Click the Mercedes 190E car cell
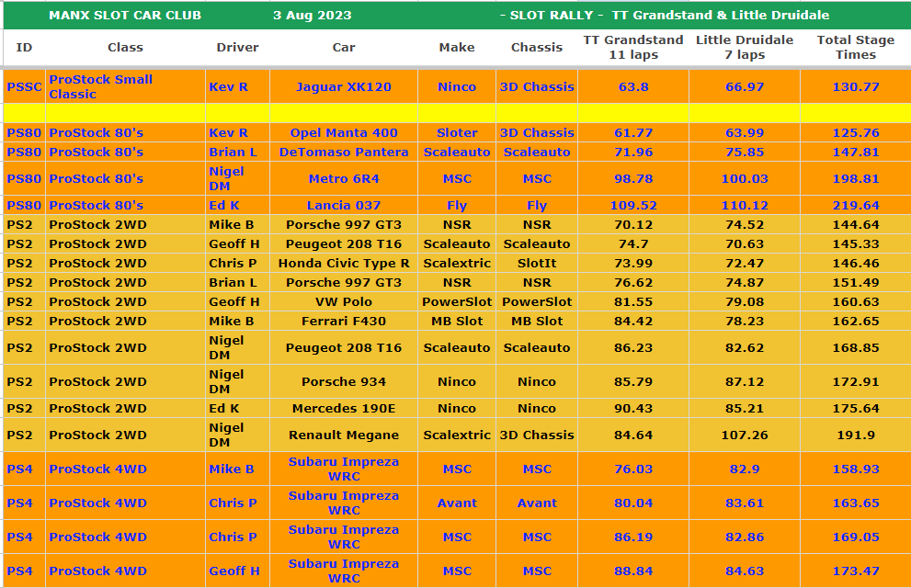The image size is (911, 588). tap(343, 409)
